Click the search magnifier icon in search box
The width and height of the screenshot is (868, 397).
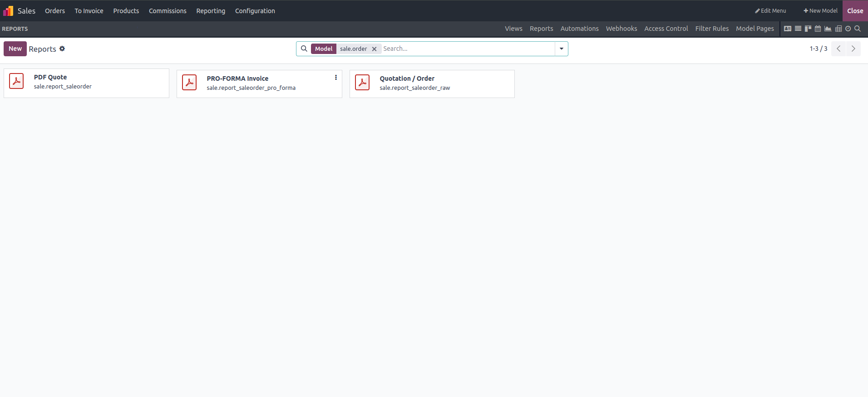tap(304, 49)
